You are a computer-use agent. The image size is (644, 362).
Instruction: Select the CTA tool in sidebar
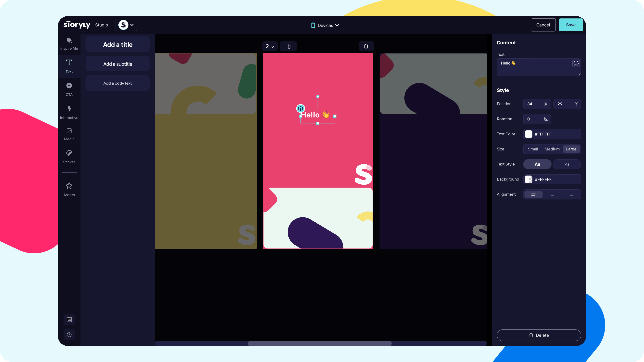tap(69, 89)
